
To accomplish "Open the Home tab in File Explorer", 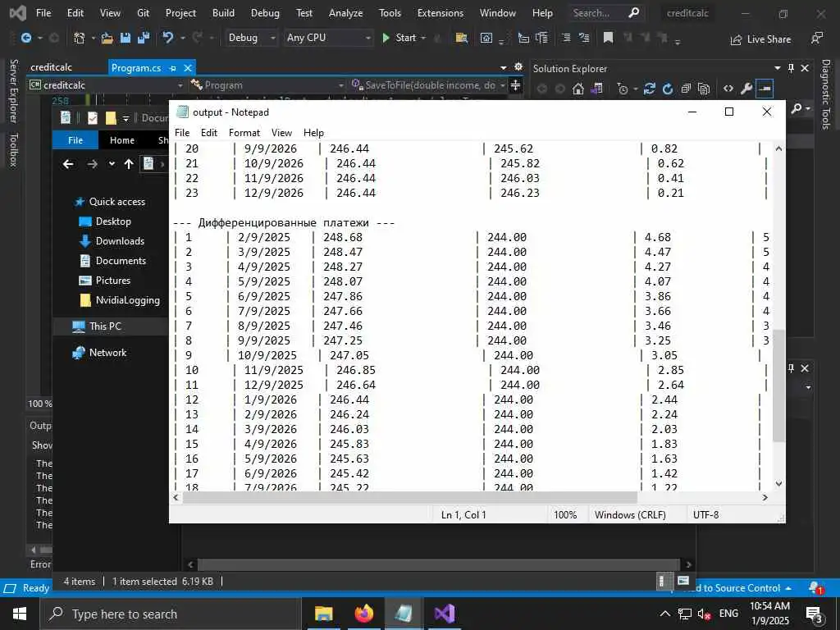I will coord(122,140).
